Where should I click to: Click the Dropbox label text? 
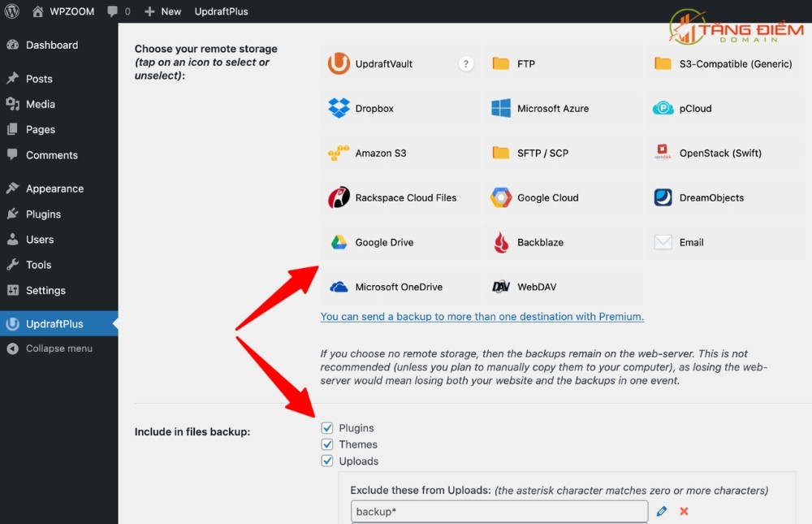pos(374,108)
